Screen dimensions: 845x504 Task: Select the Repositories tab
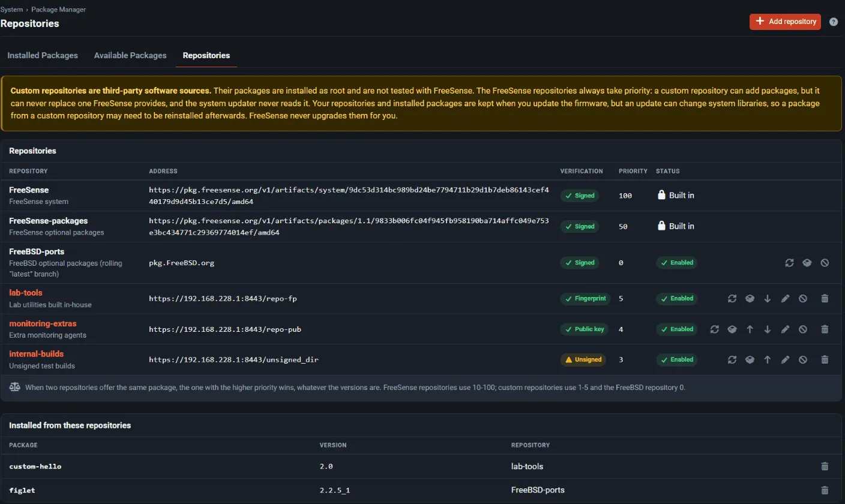point(206,55)
